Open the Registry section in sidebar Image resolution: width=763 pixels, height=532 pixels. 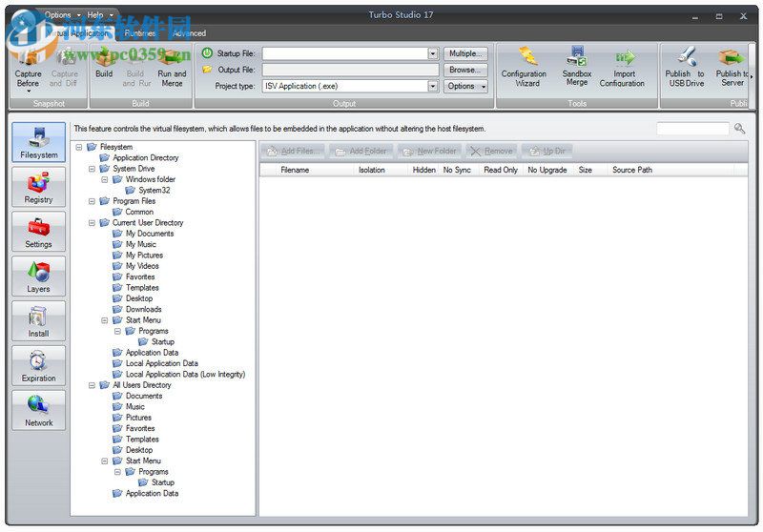(x=38, y=188)
